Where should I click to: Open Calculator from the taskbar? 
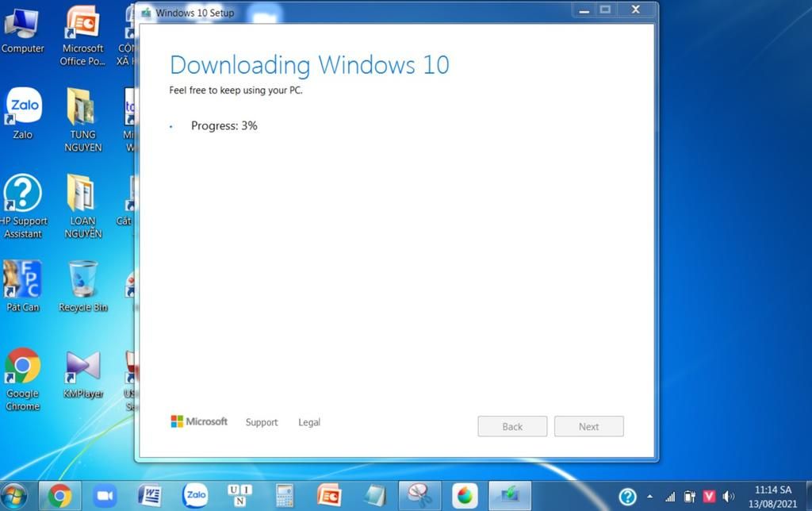point(285,496)
